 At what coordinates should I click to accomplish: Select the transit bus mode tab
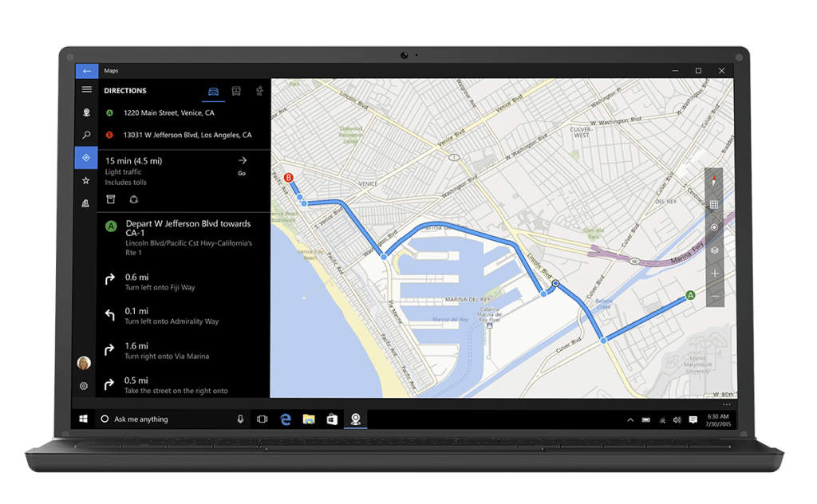pyautogui.click(x=236, y=92)
